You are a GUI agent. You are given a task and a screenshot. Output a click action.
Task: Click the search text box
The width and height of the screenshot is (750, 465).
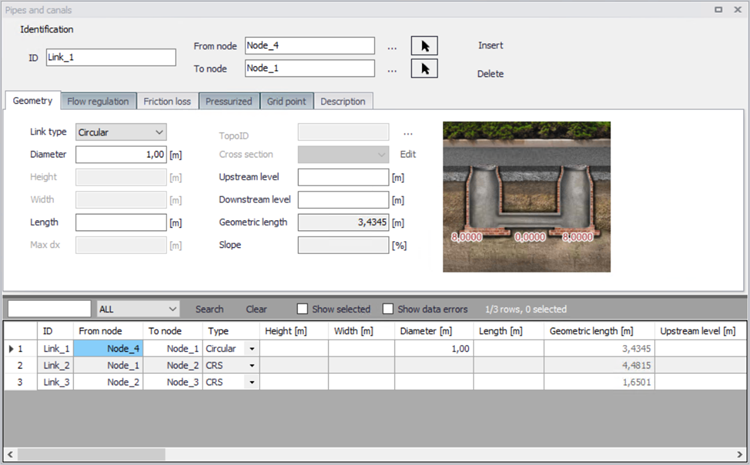[x=49, y=309]
